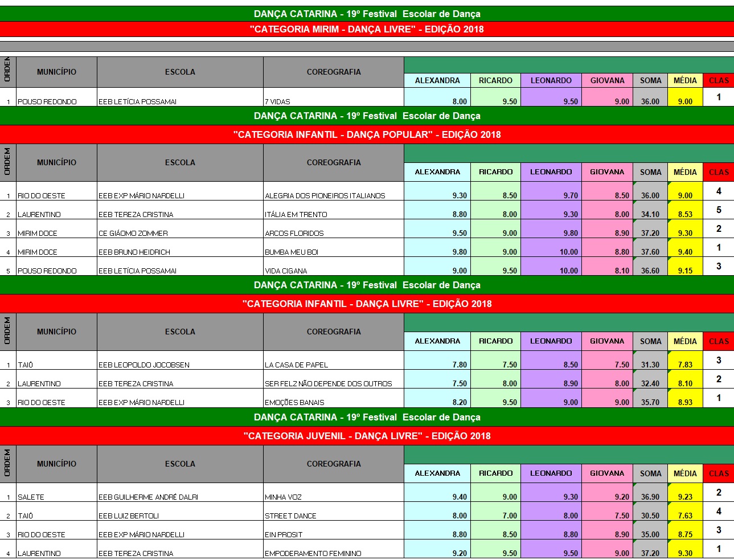Select the "ALEGRIA DOS PIONEIROS ITALIANOS" cell

[x=333, y=192]
